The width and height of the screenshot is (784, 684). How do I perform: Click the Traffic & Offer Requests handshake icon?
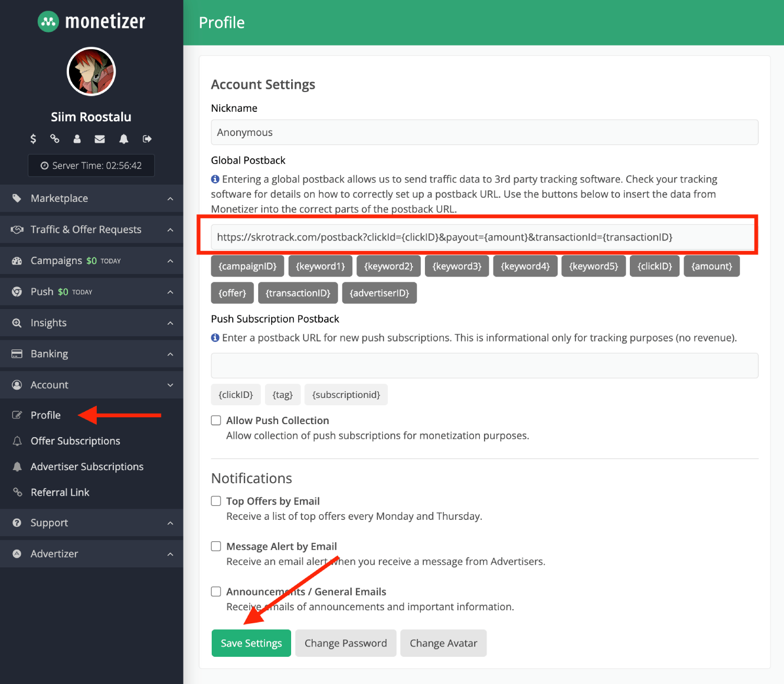[x=17, y=230]
